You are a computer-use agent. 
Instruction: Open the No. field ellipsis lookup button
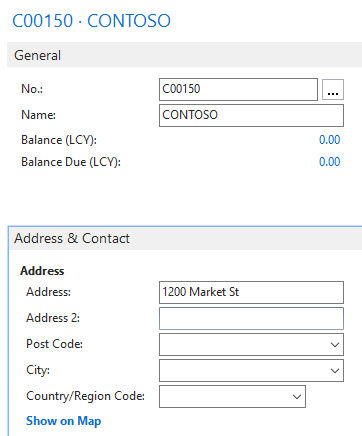(333, 89)
